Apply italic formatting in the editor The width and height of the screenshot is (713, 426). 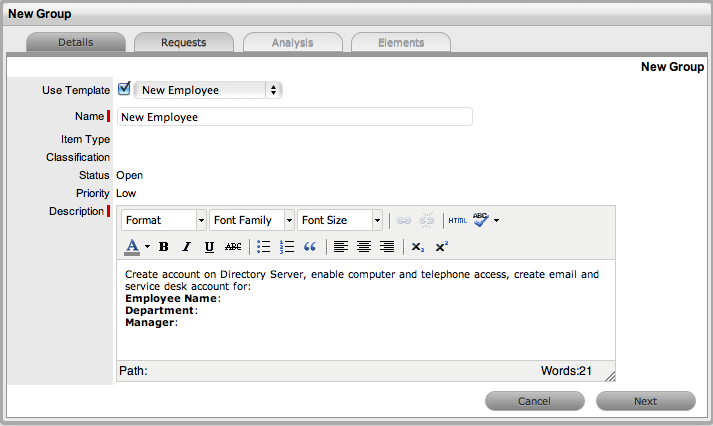coord(186,247)
